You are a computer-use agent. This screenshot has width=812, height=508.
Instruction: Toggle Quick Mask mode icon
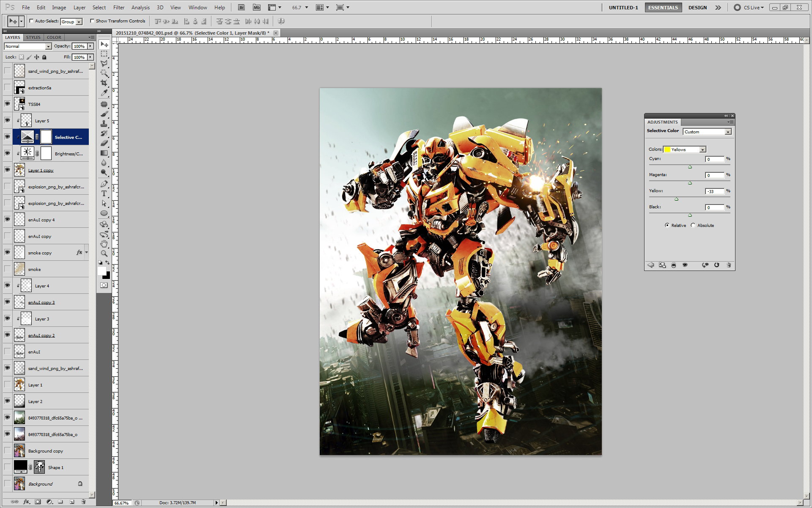click(104, 285)
